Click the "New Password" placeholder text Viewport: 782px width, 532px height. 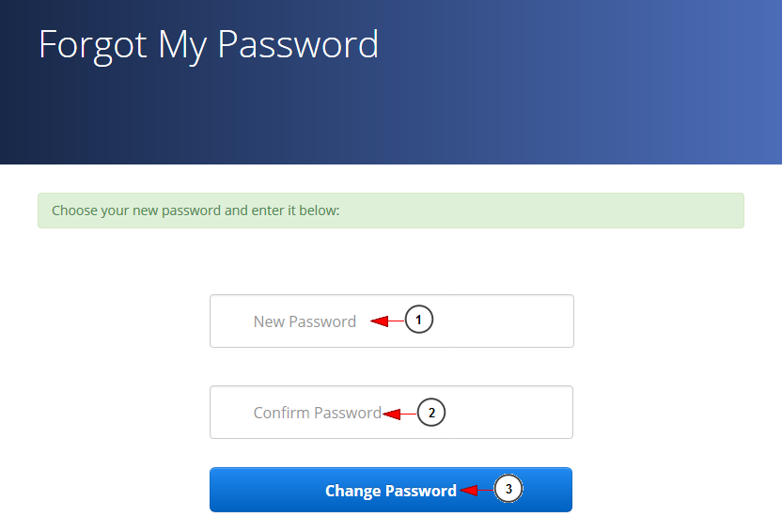(305, 321)
